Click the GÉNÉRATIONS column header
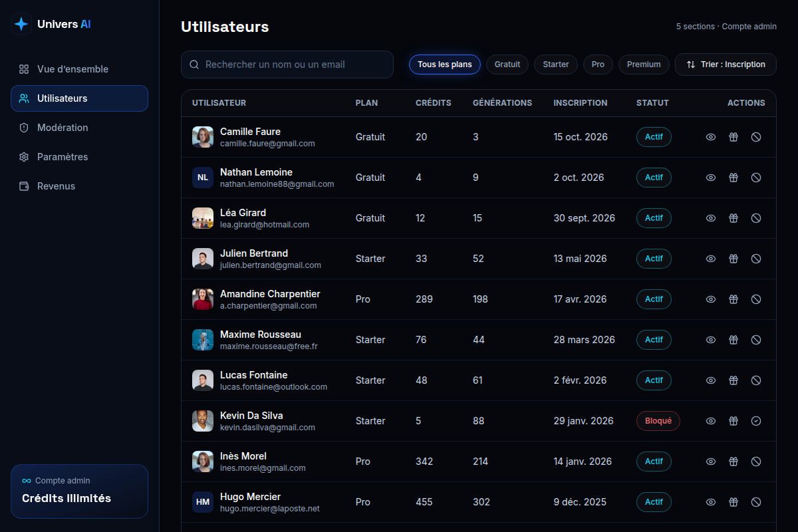The image size is (798, 532). coord(502,103)
